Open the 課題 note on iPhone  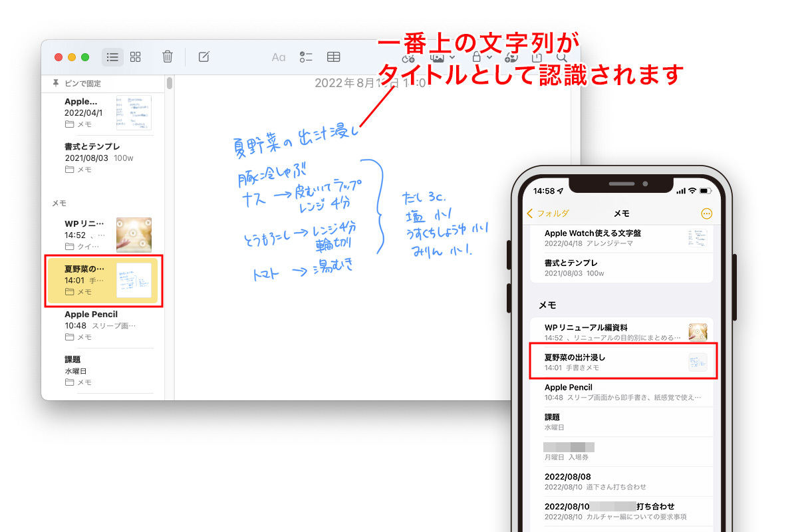[x=621, y=422]
